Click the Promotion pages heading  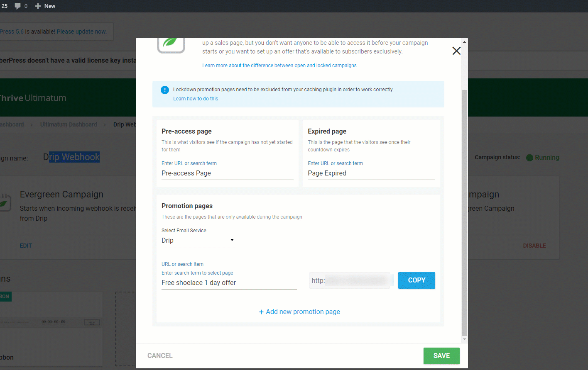[x=187, y=206]
